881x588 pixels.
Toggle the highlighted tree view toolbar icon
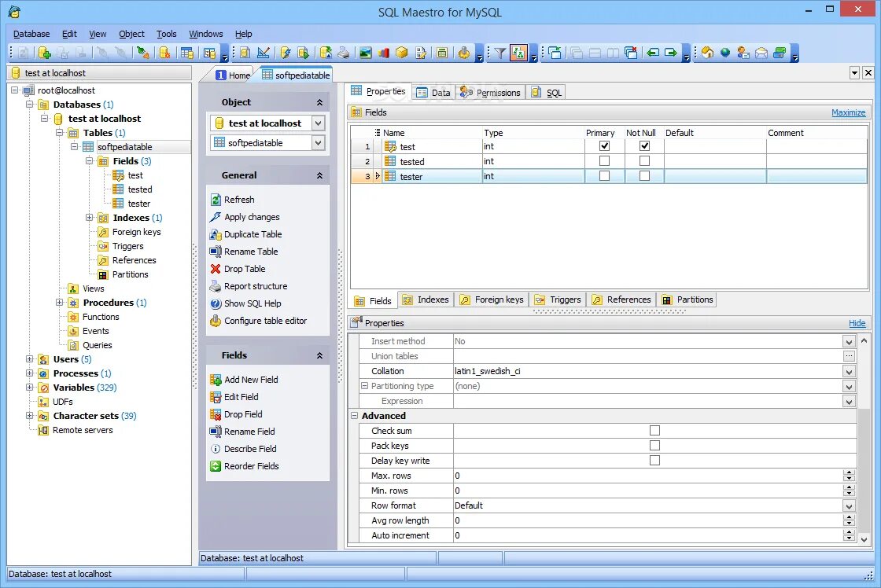518,53
